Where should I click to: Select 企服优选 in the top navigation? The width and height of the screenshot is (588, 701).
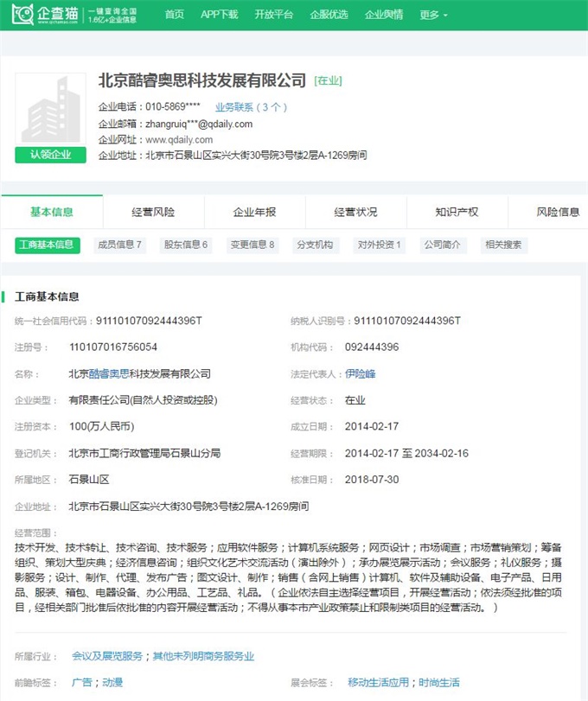pyautogui.click(x=329, y=15)
